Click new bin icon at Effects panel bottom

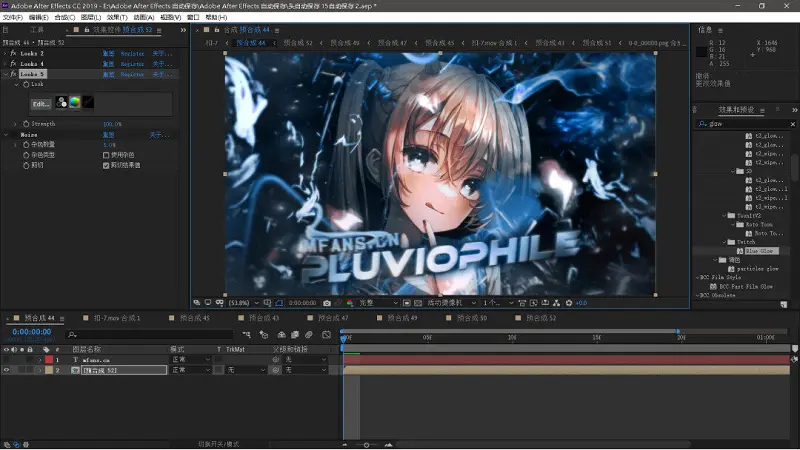783,305
